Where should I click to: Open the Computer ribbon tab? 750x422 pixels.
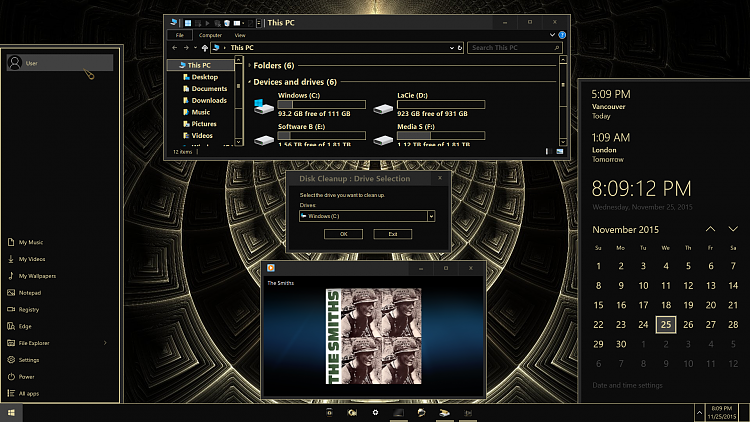[x=210, y=35]
